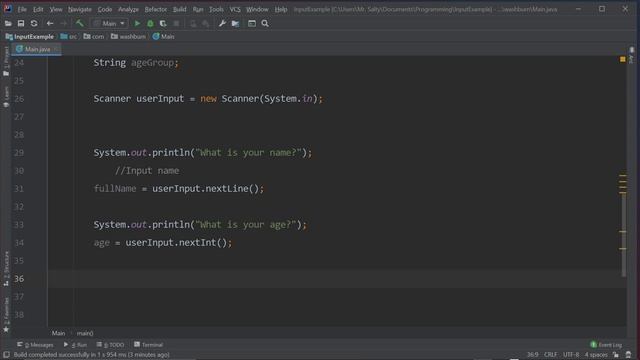Open the Run tool window tab
Image resolution: width=640 pixels, height=360 pixels.
click(75, 345)
